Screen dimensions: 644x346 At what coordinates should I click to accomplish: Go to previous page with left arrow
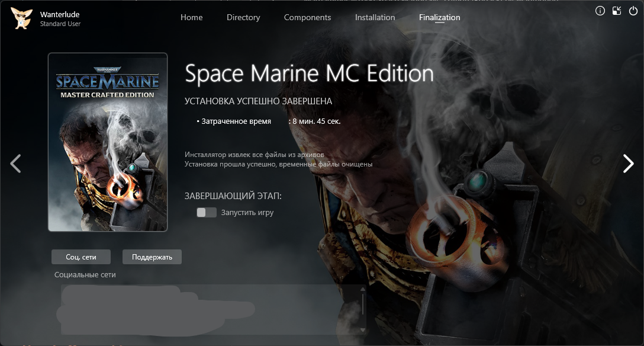pyautogui.click(x=16, y=164)
